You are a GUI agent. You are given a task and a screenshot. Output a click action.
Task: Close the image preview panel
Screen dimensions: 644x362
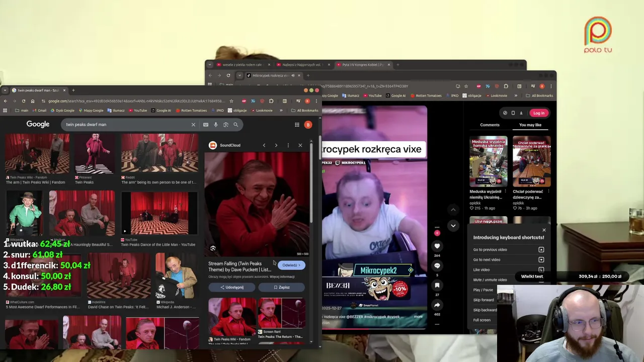pos(300,145)
